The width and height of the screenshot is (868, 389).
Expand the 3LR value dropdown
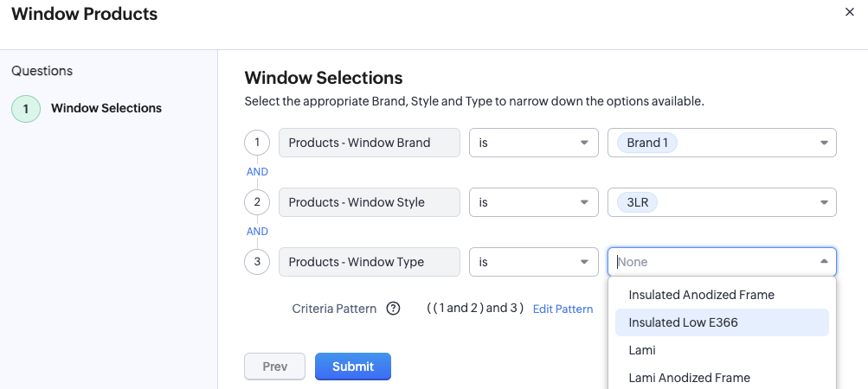coord(823,203)
